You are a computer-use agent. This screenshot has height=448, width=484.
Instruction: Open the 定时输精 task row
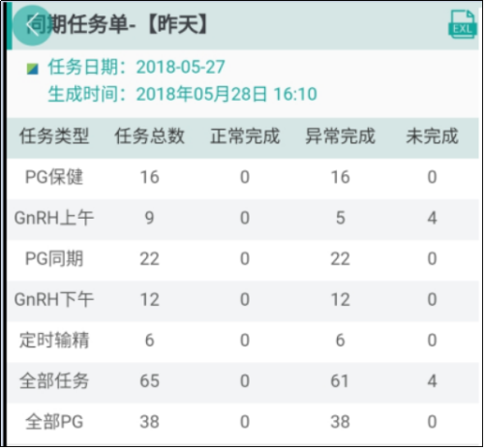(243, 341)
